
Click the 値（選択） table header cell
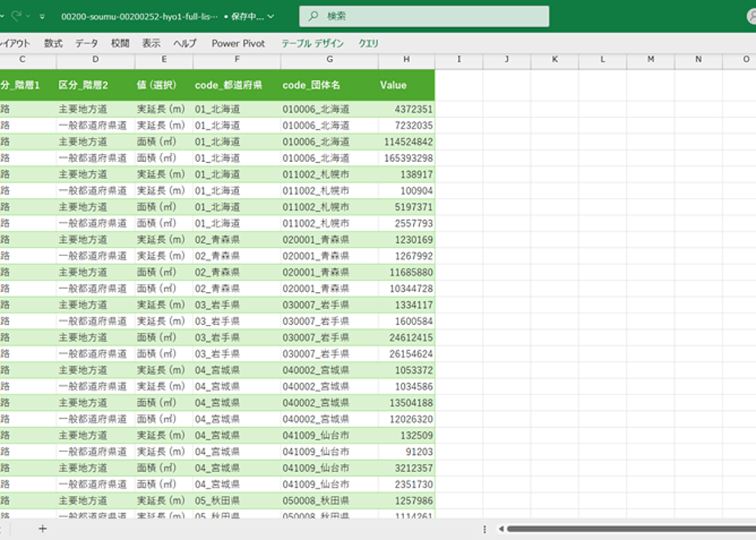pyautogui.click(x=164, y=85)
